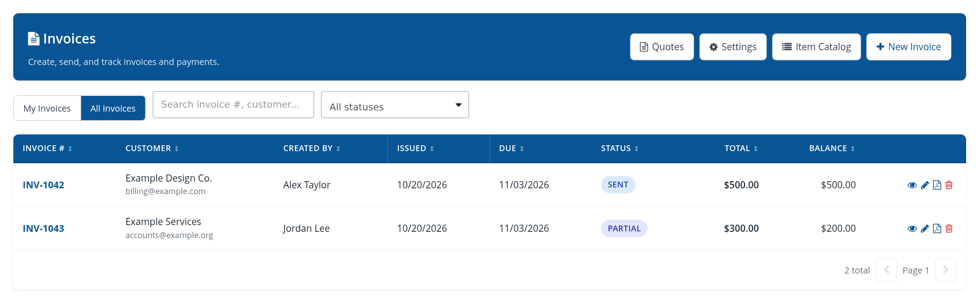This screenshot has height=304, width=980.
Task: View invoice INV-1043 using eye icon
Action: coord(912,229)
